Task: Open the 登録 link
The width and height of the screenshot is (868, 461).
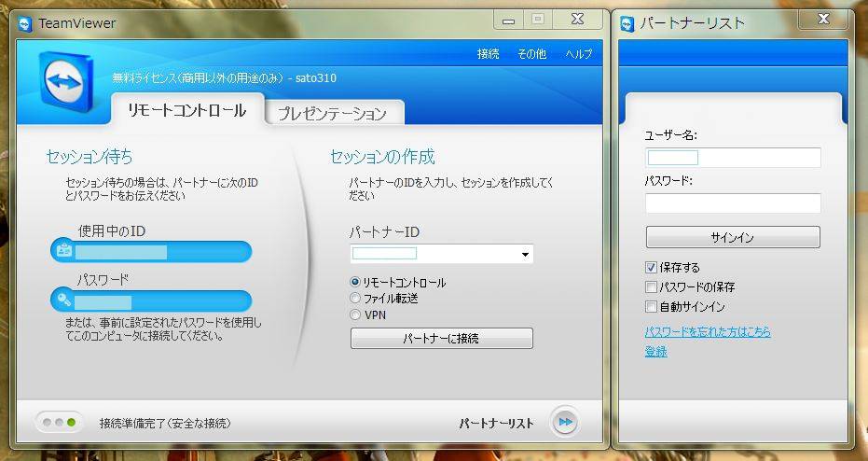Action: tap(656, 351)
